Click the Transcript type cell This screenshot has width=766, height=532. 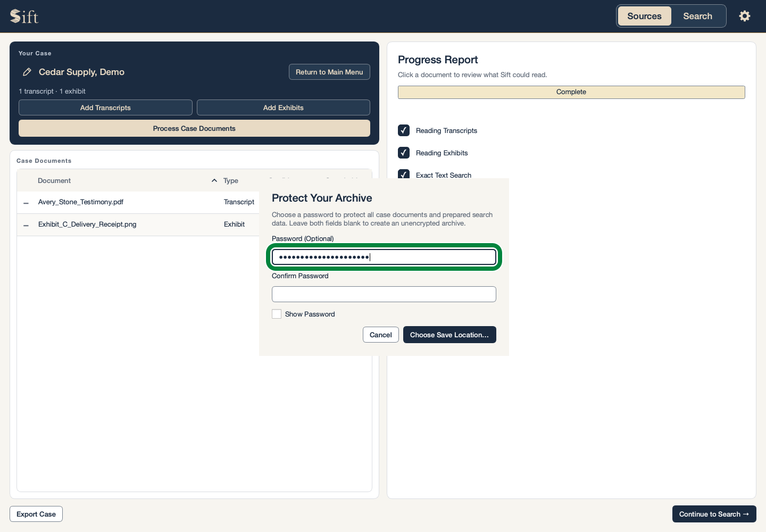(x=239, y=202)
